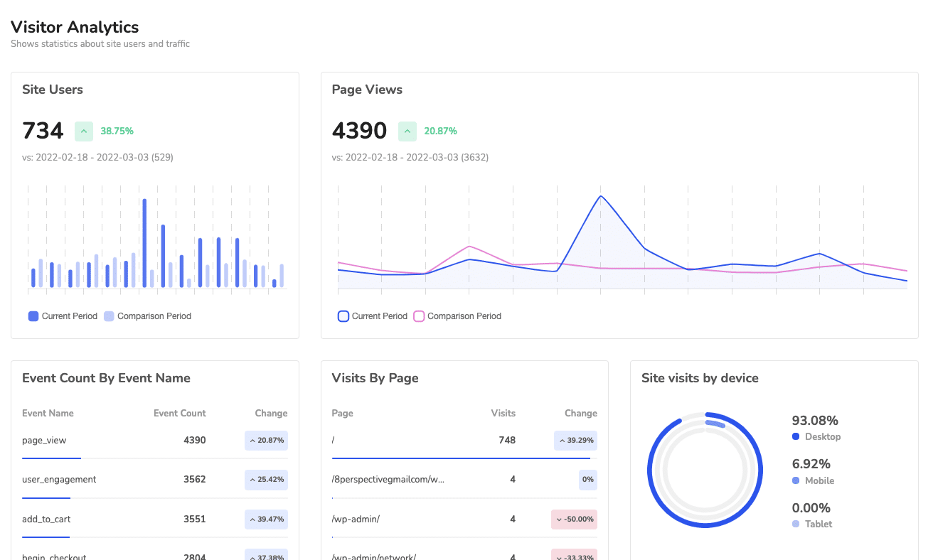Click the 93.08% desktop share value

point(815,421)
